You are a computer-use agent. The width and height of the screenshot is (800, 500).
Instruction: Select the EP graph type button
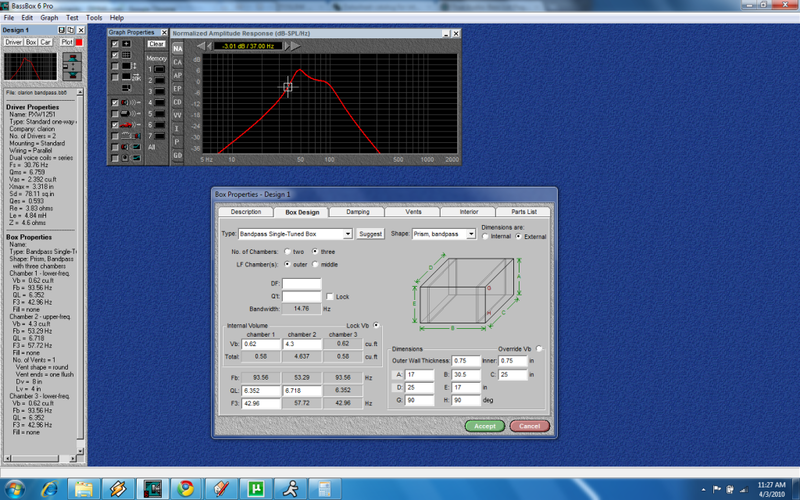(x=177, y=88)
